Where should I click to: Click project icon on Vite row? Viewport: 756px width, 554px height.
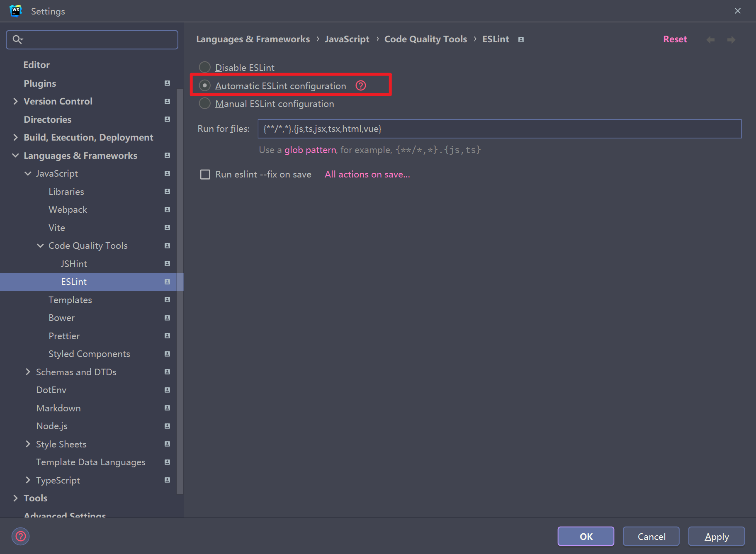[167, 227]
